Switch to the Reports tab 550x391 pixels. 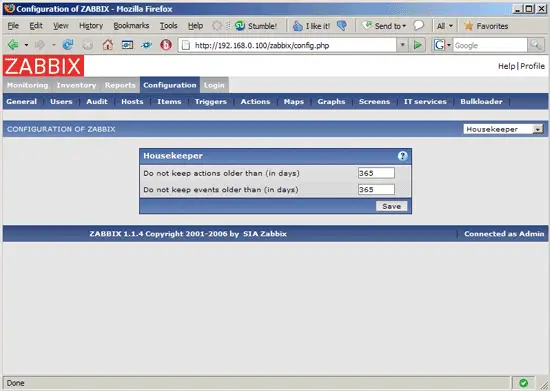coord(120,85)
